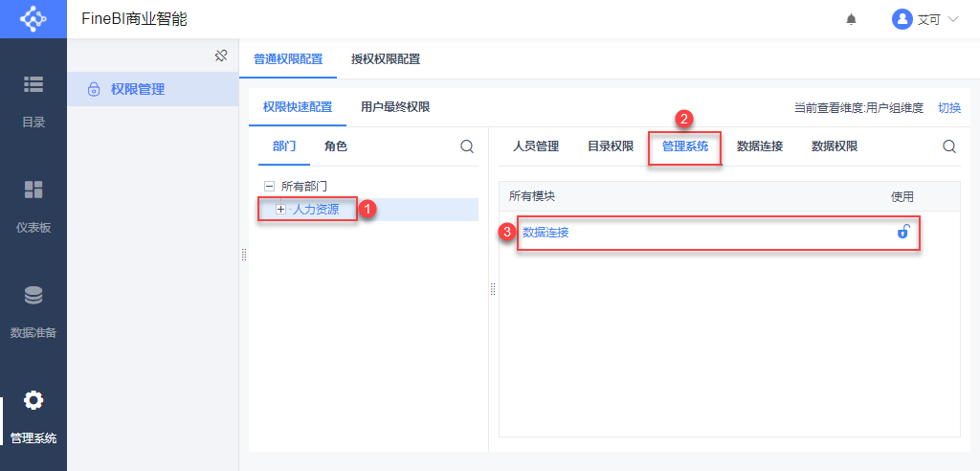Click the 切换 dimension switch link
The width and height of the screenshot is (980, 471).
(x=949, y=108)
